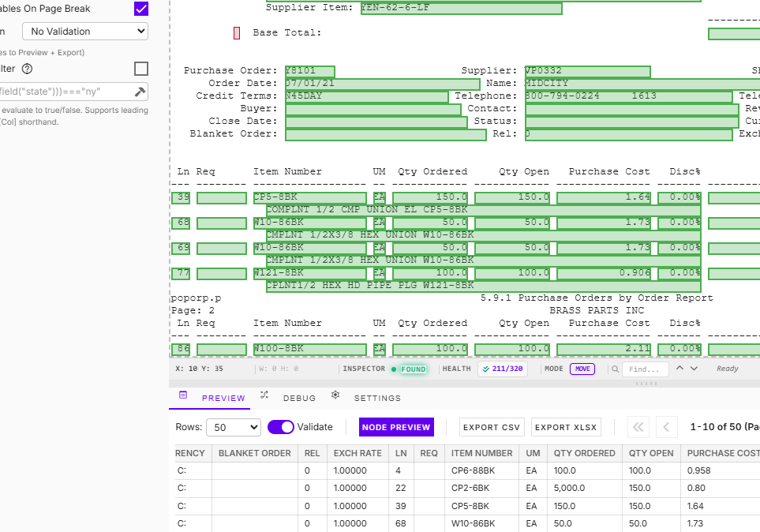The height and width of the screenshot is (532, 760).
Task: Toggle the MOVE mode button
Action: point(582,369)
